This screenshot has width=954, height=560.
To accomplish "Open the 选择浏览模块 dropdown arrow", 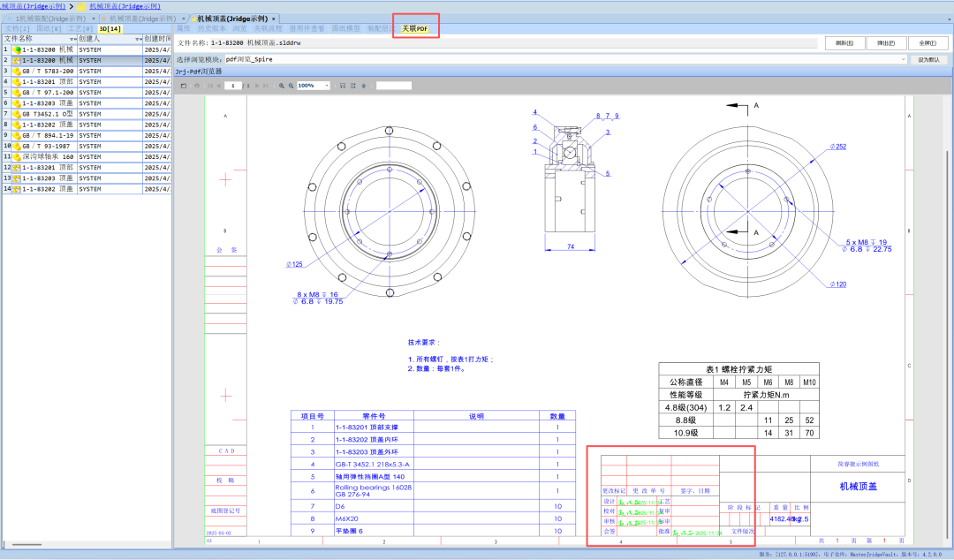I will click(x=903, y=60).
